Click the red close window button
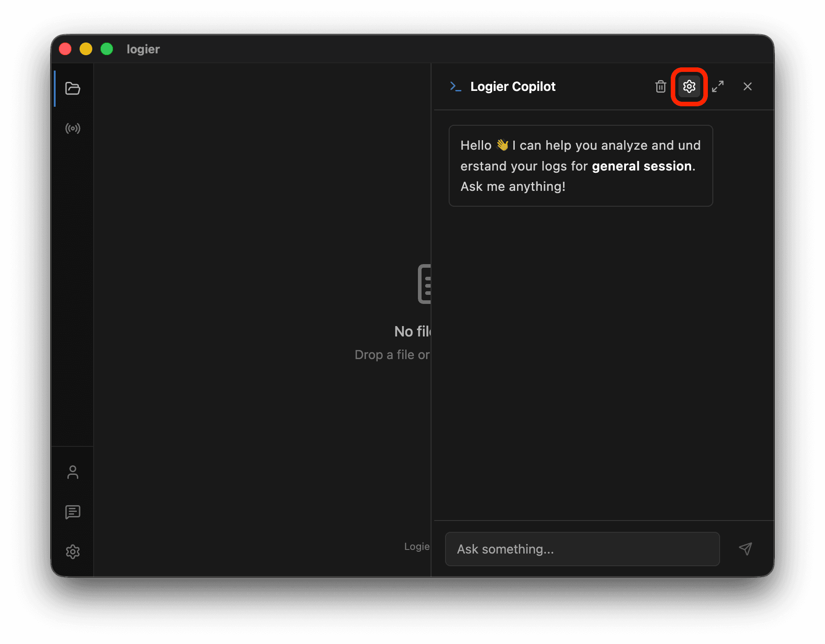Image resolution: width=825 pixels, height=644 pixels. (x=65, y=49)
